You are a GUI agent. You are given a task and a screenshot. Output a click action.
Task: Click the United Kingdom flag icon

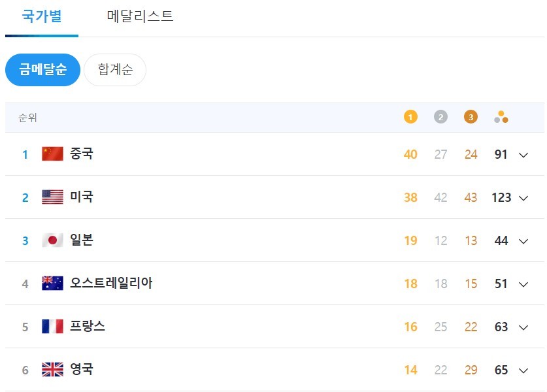pyautogui.click(x=52, y=370)
